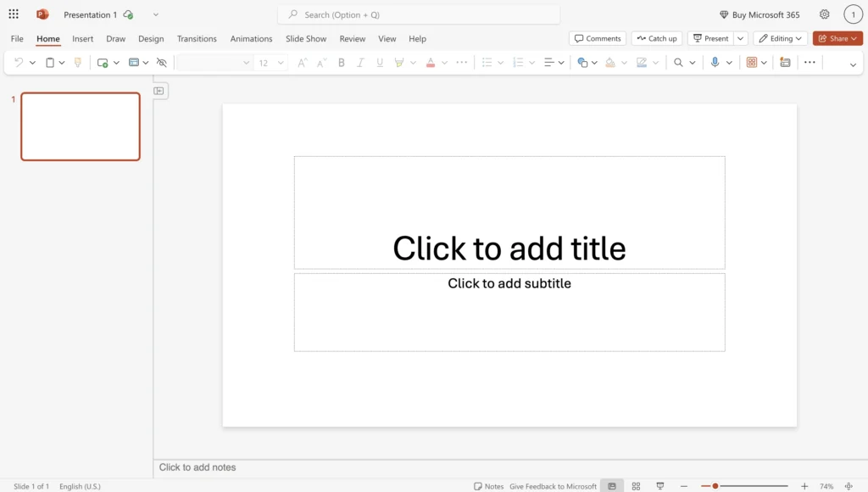The height and width of the screenshot is (492, 868).
Task: Show more font options ellipsis
Action: coord(462,63)
